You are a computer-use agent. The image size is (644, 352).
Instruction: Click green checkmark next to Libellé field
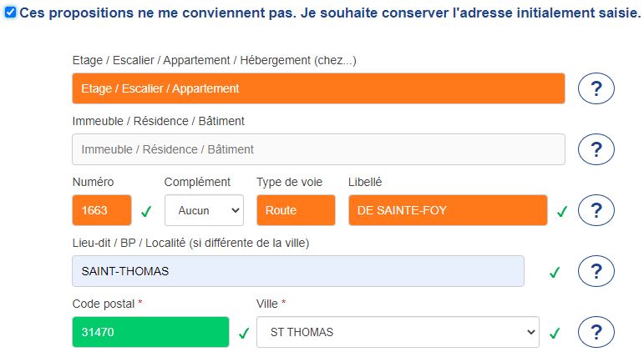562,211
